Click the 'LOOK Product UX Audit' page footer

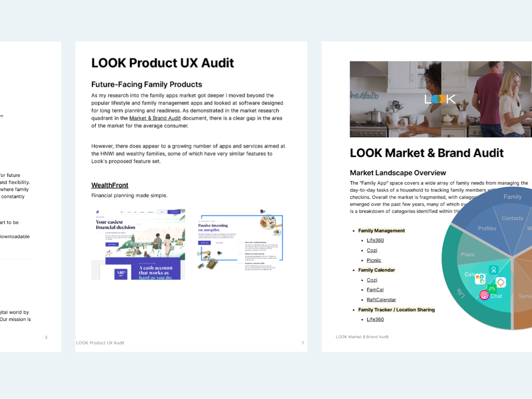coord(100,343)
